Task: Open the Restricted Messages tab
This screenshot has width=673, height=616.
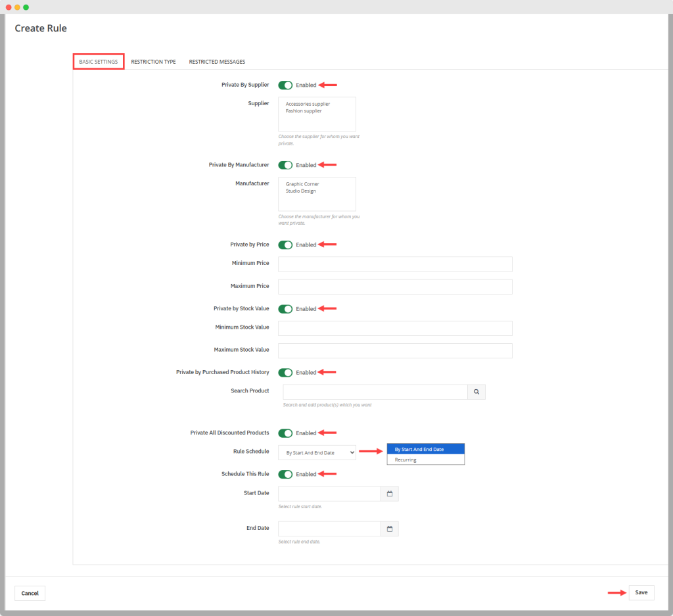Action: pos(217,62)
